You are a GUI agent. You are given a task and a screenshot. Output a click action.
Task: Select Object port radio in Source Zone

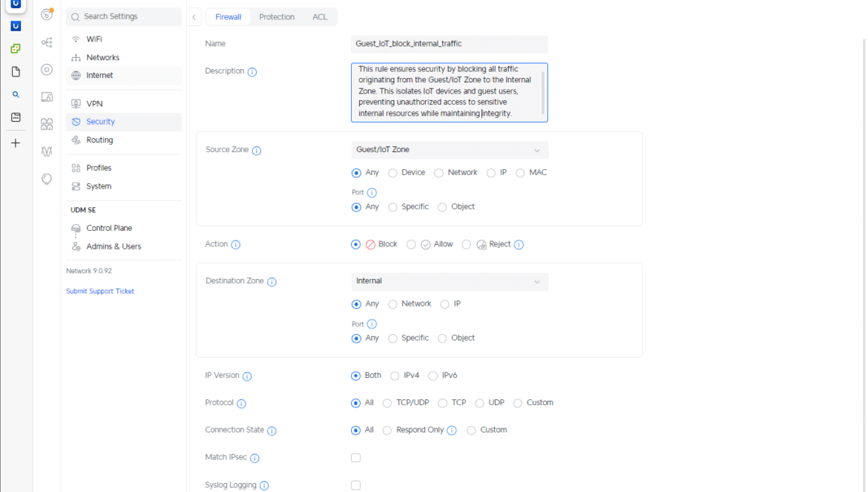[442, 208]
